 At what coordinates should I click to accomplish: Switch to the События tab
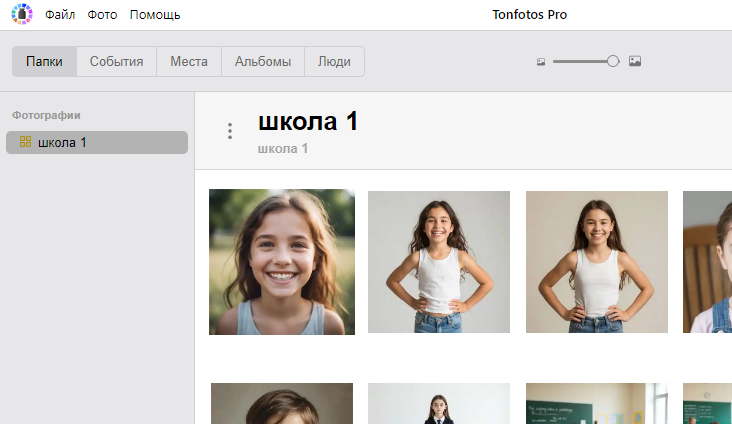116,61
